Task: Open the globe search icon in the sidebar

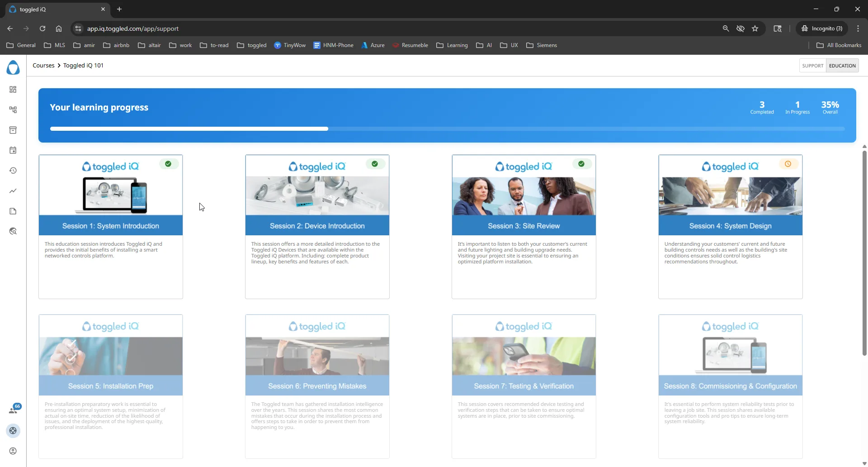Action: [13, 231]
